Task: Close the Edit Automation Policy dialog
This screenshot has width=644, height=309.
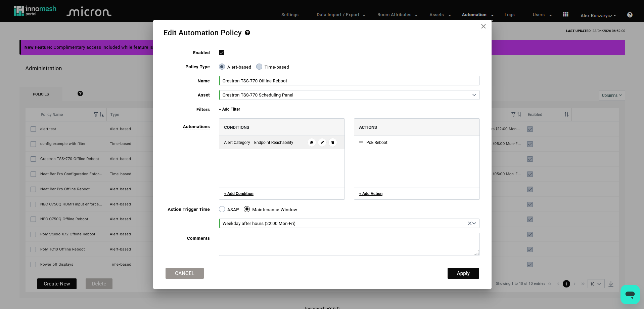Action: (484, 26)
